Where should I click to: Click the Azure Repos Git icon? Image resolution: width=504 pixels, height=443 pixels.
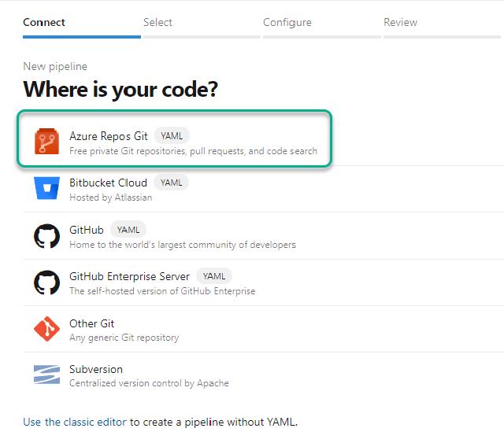(46, 142)
